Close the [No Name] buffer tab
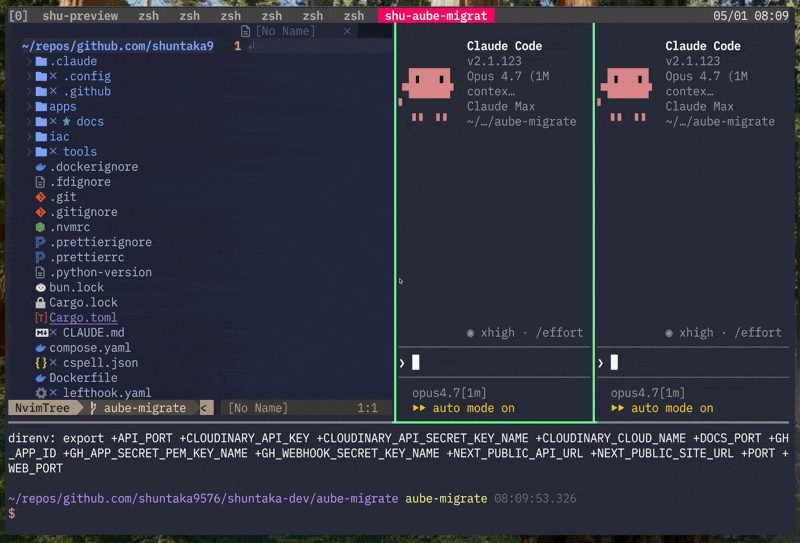This screenshot has width=800, height=543. (x=347, y=31)
